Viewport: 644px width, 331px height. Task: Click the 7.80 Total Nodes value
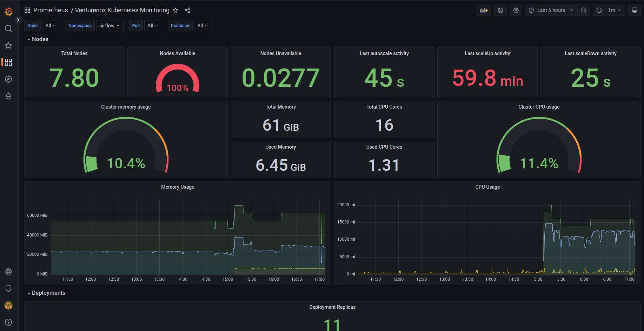click(74, 78)
